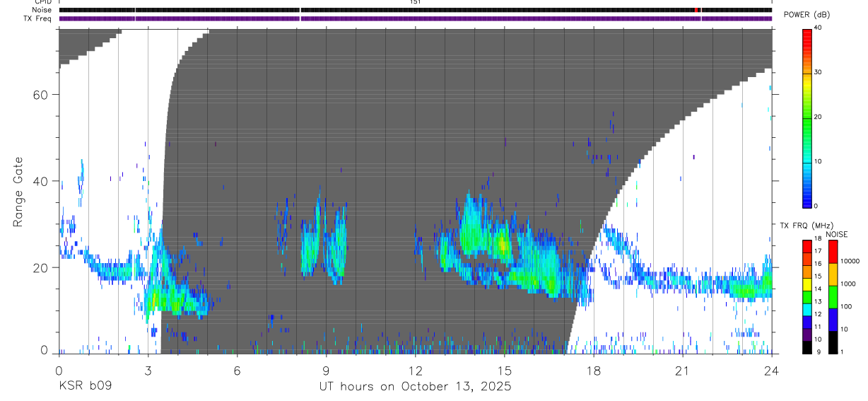Image resolution: width=868 pixels, height=401 pixels.
Task: Click the '9' hour tick on the x-axis
Action: click(326, 371)
